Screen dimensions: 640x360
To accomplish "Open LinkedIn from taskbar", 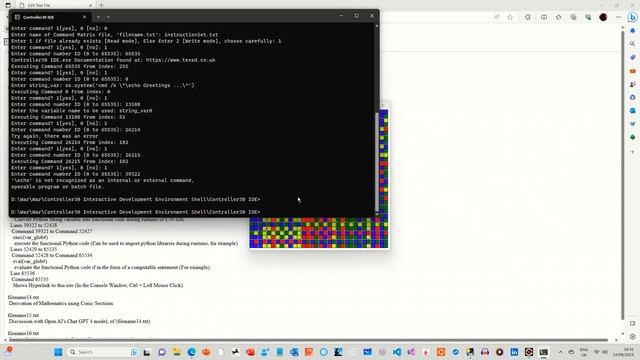I will [514, 352].
